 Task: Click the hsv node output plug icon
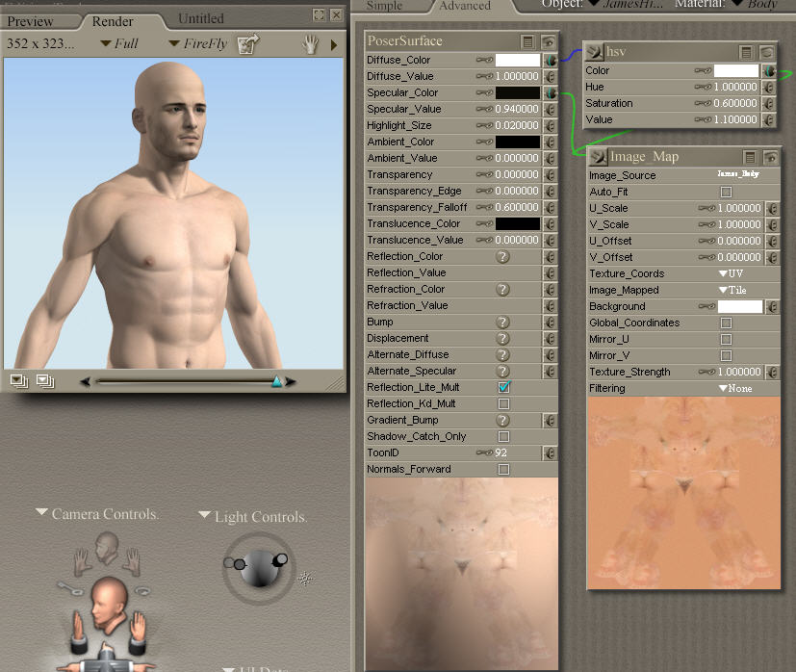594,52
